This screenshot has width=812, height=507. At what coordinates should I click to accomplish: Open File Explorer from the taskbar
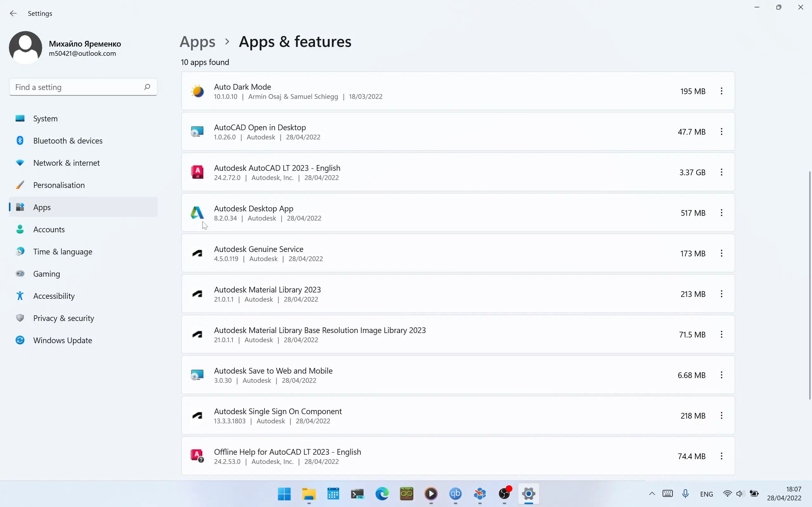point(309,494)
